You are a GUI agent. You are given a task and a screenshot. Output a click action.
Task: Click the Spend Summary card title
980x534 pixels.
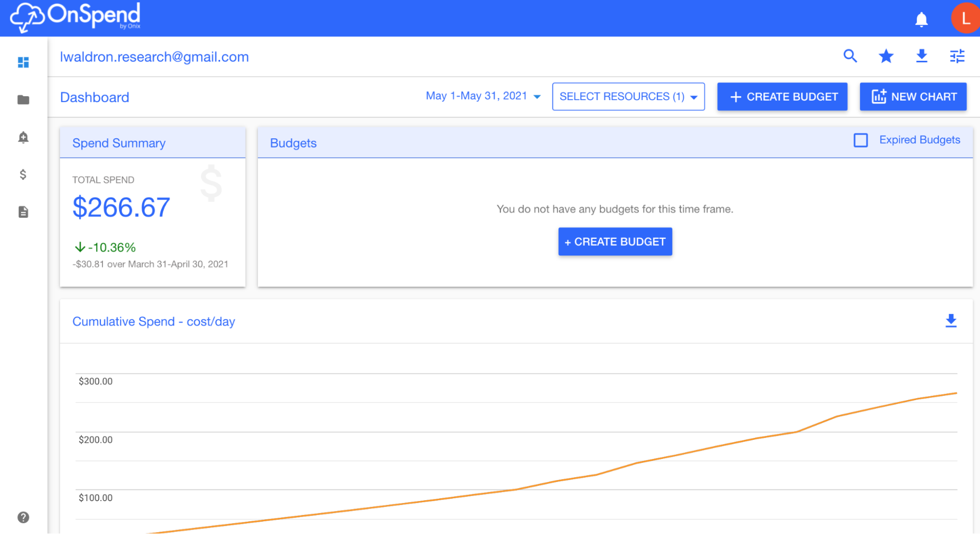point(119,143)
